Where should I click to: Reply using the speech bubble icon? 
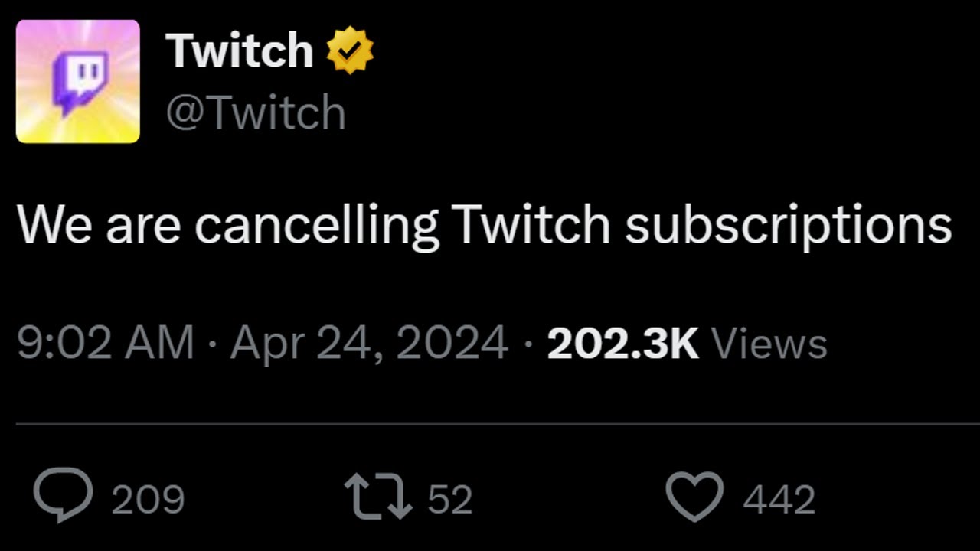(63, 497)
